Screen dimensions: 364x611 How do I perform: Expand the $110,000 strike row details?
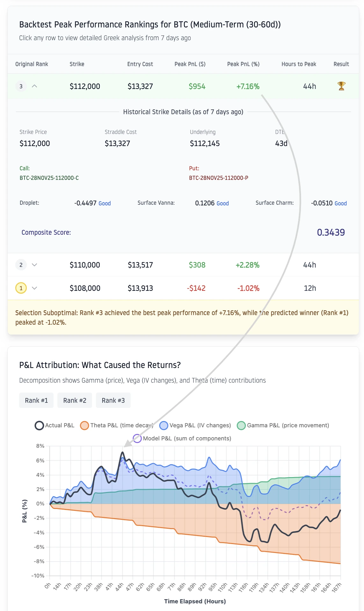coord(34,265)
